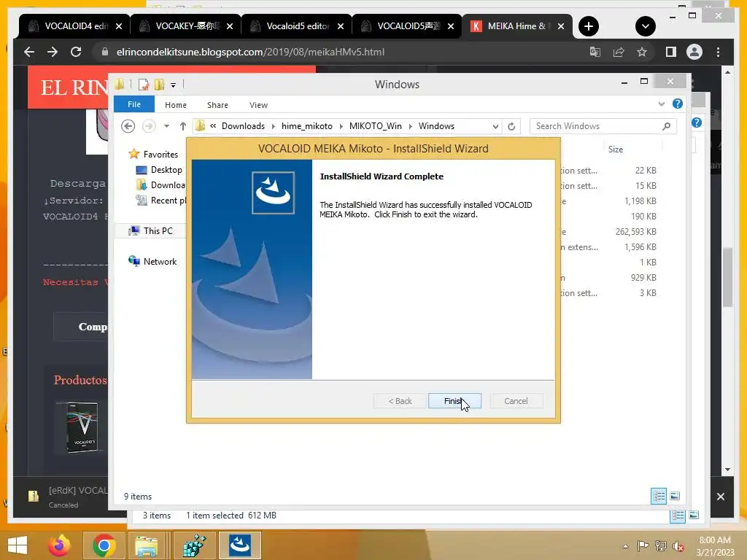
Task: Click the New folder quick access icon
Action: 159,85
